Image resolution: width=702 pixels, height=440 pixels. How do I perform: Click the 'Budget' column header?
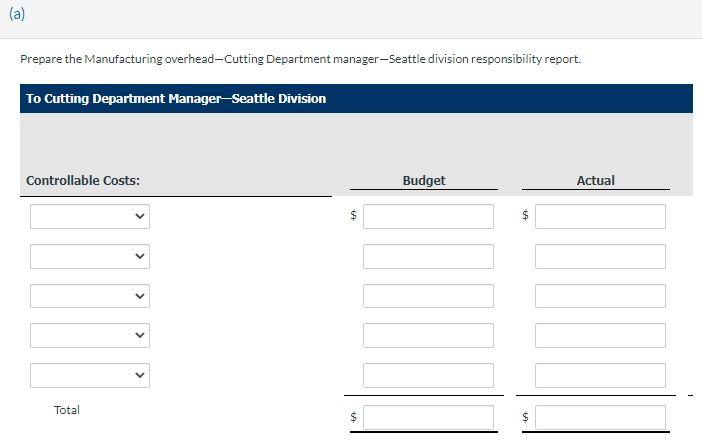click(424, 180)
